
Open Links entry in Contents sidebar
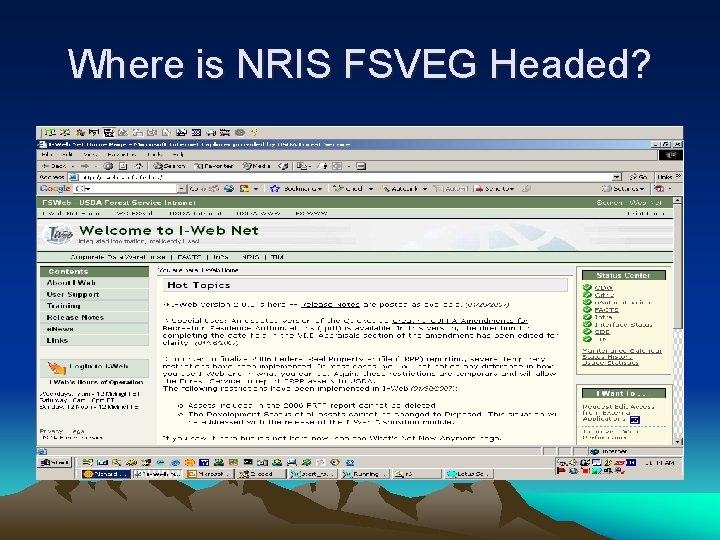pyautogui.click(x=94, y=340)
